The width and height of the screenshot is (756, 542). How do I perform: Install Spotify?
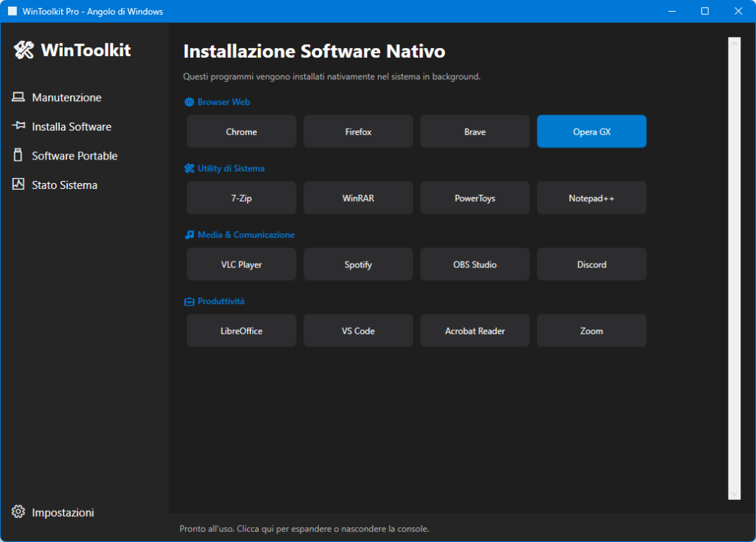tap(358, 264)
